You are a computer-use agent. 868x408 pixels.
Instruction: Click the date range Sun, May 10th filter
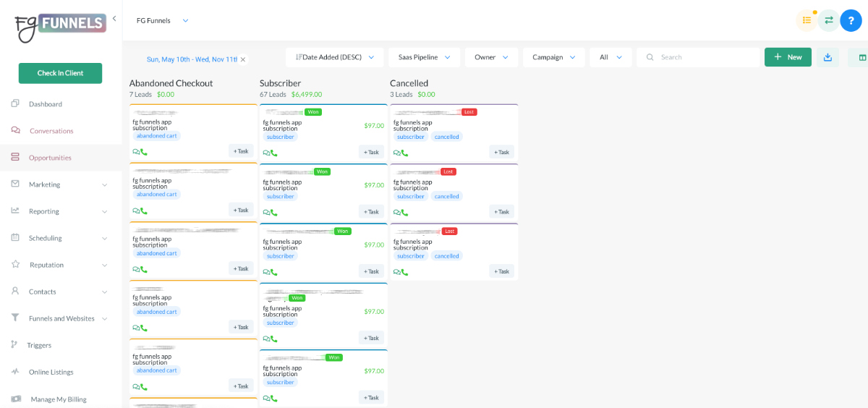[x=192, y=59]
